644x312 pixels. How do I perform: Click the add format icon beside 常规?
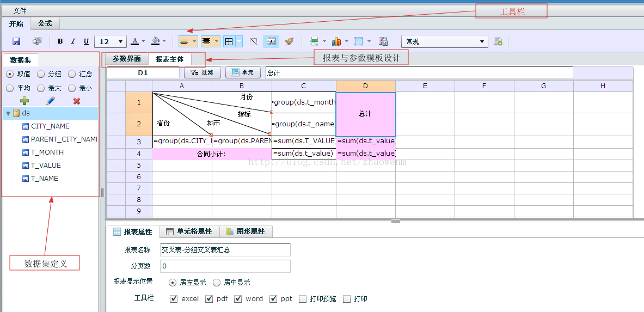tap(498, 41)
